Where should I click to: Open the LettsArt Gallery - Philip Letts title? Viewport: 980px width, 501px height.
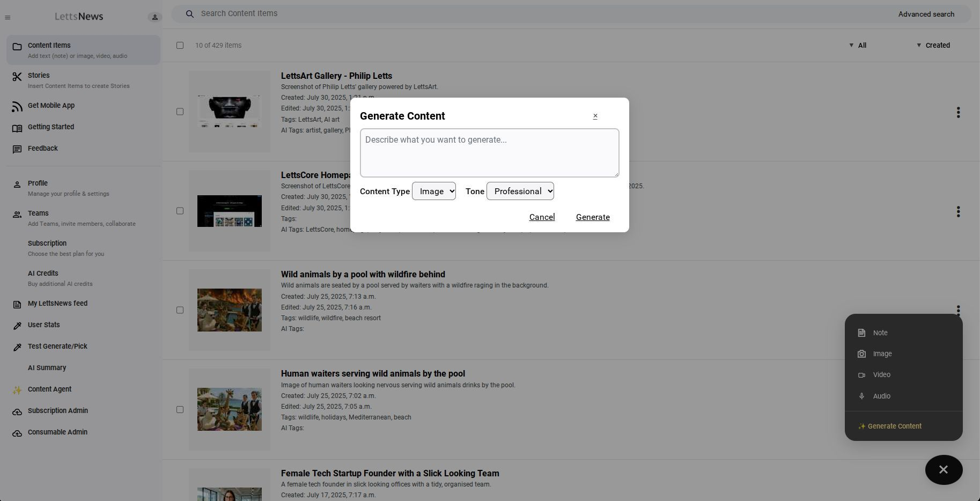click(336, 76)
